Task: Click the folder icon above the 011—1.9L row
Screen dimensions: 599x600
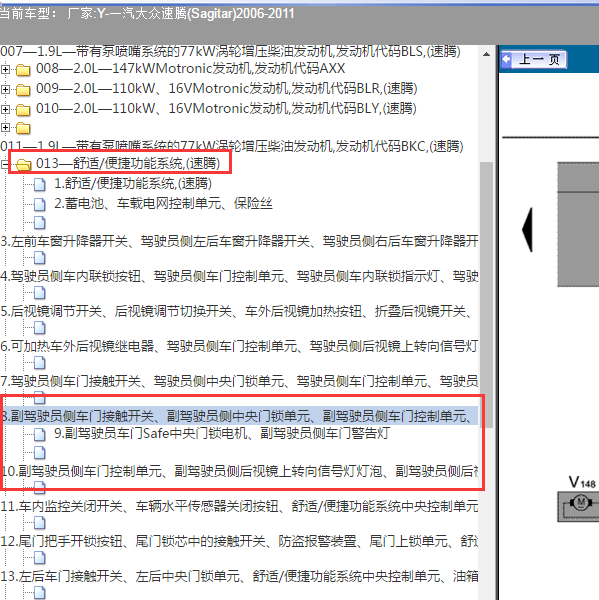Action: click(x=23, y=128)
